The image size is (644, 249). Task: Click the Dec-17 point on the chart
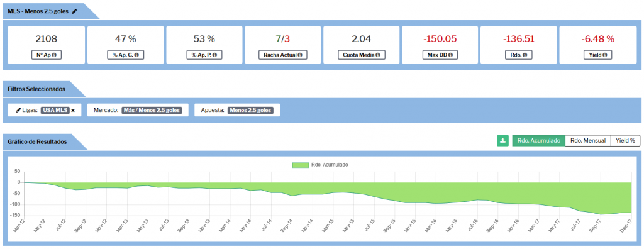(x=631, y=213)
